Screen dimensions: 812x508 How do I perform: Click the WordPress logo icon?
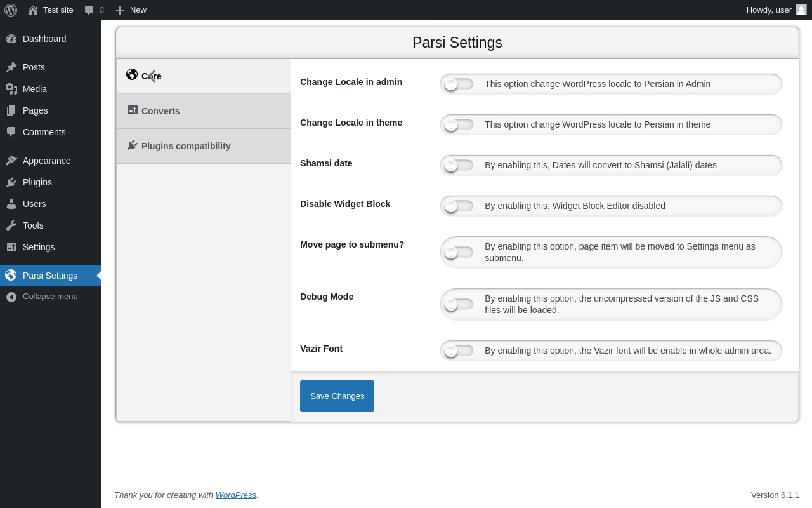tap(11, 10)
